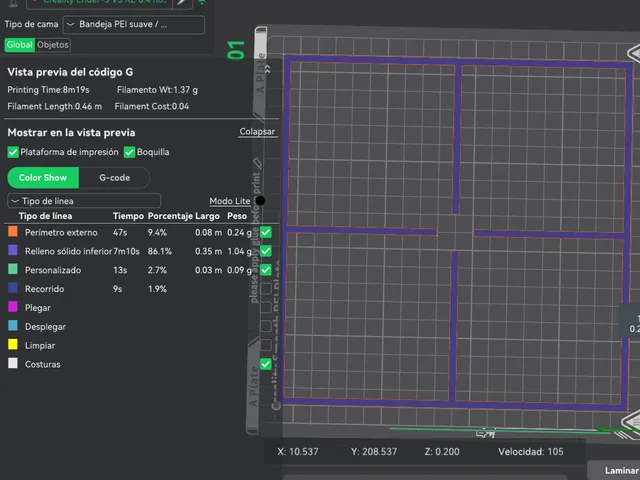Viewport: 640px width, 480px height.
Task: Enable Recorrido visibility checkbox
Action: [266, 289]
